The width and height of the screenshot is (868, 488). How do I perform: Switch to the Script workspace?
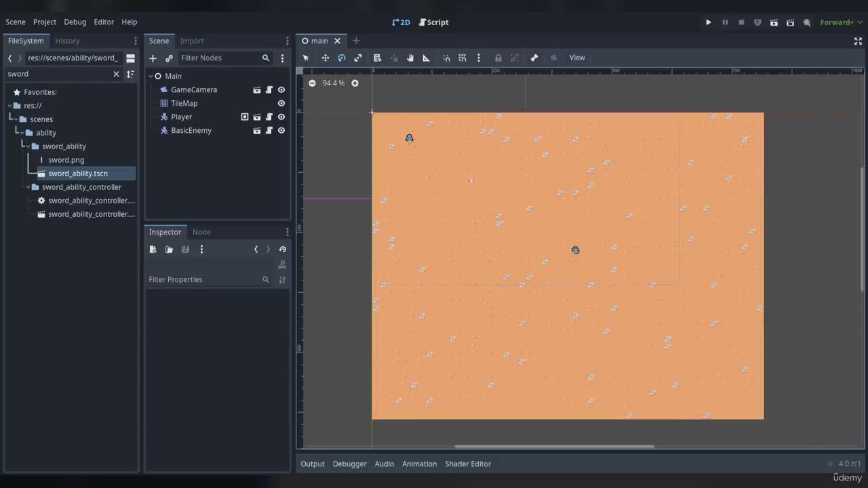(x=434, y=22)
